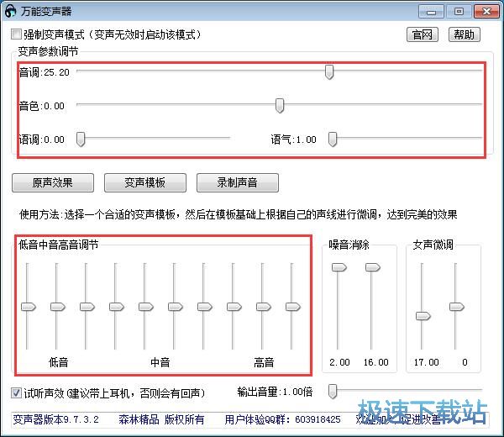Screen dimensions: 504x437
Task: Maximize the 万能变声器 window
Action: click(459, 12)
